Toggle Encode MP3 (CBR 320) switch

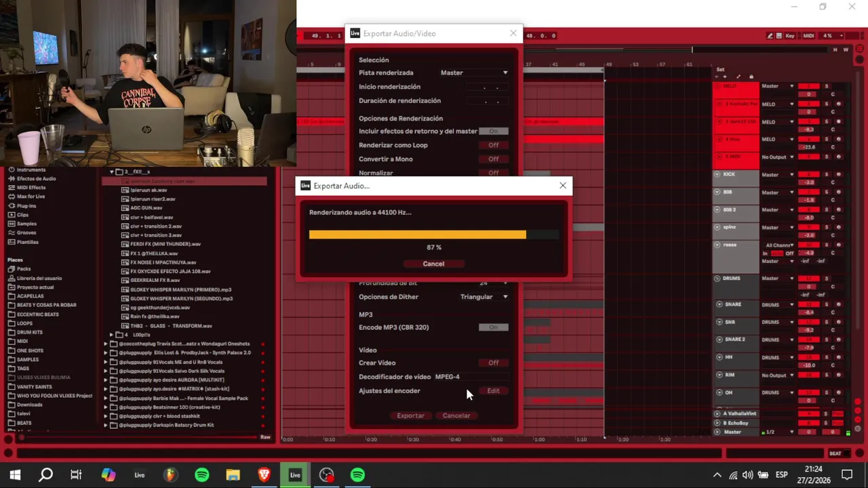pos(493,327)
